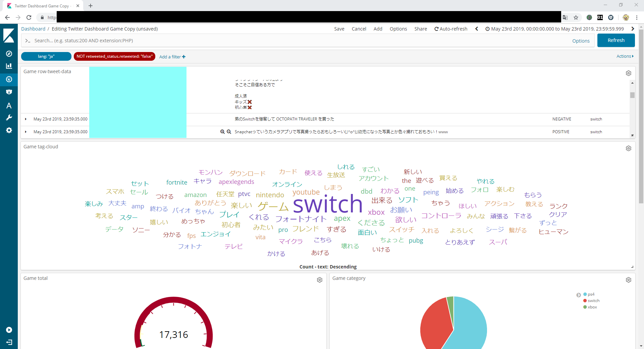This screenshot has height=349, width=644.
Task: Toggle the lang: "ja" filter pill
Action: [46, 56]
